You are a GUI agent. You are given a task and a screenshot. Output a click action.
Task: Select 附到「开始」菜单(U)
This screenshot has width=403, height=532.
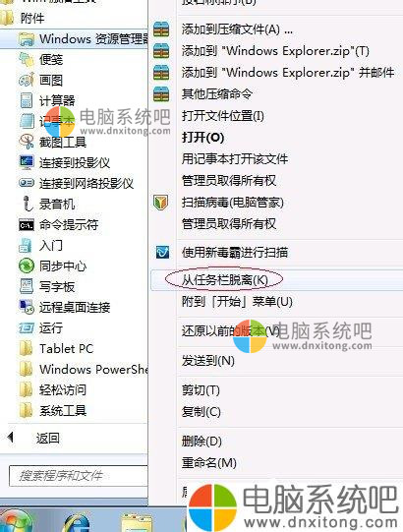(x=237, y=301)
